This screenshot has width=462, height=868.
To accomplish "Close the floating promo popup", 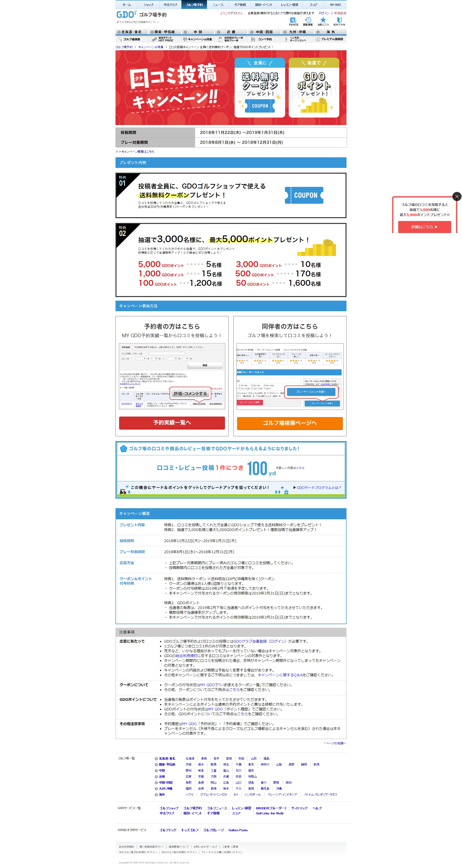I will pyautogui.click(x=457, y=196).
